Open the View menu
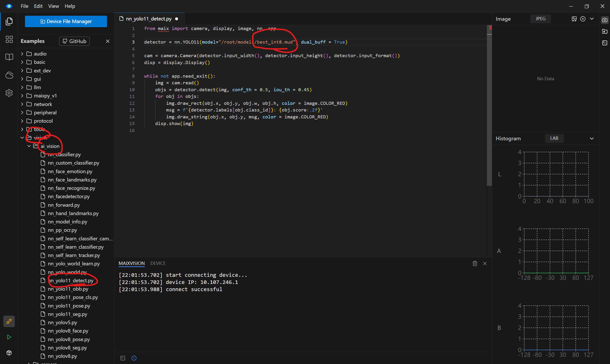Screen dimensions: 610x364 (53, 6)
